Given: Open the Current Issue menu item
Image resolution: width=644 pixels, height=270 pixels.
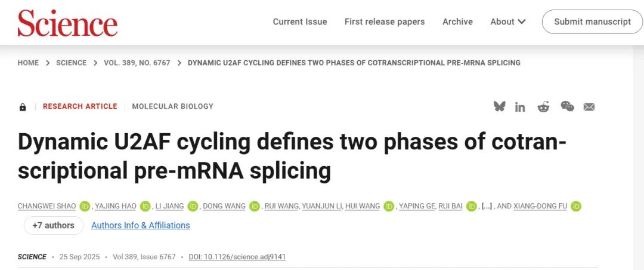Looking at the screenshot, I should click(x=300, y=22).
